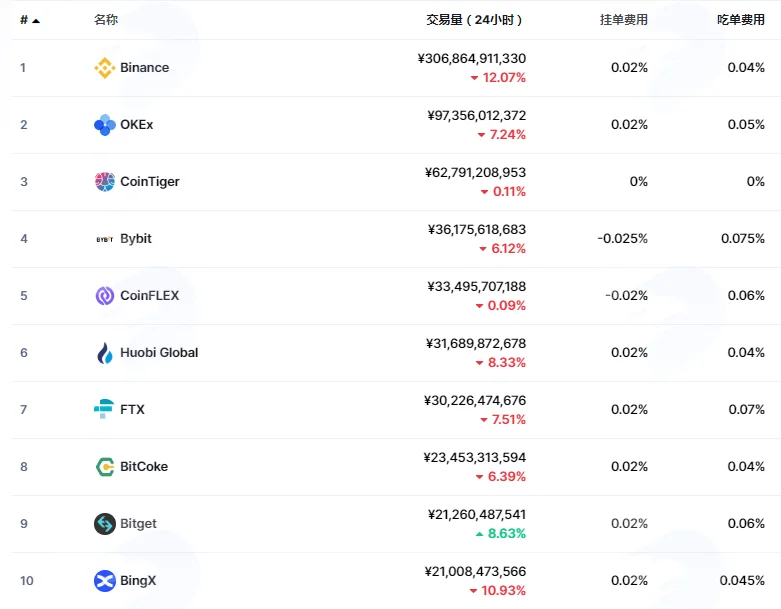Sort by rank using # arrow

[x=30, y=20]
